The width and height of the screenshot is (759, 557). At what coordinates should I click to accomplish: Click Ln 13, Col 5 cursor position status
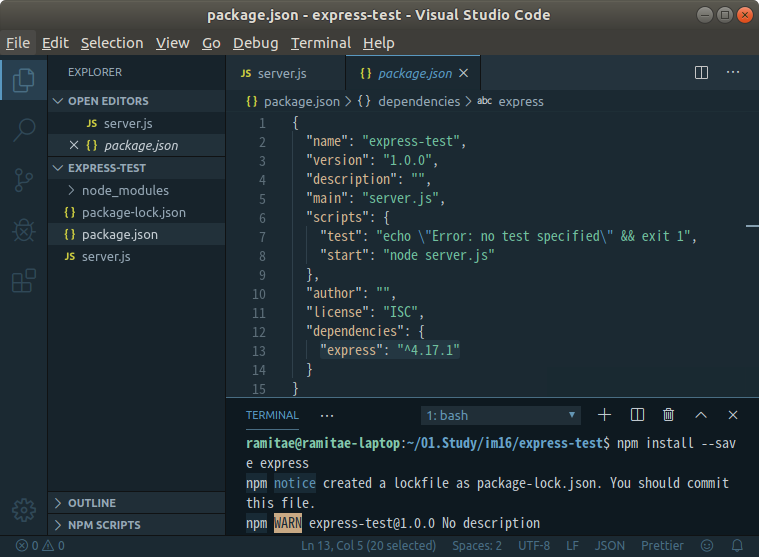point(368,546)
